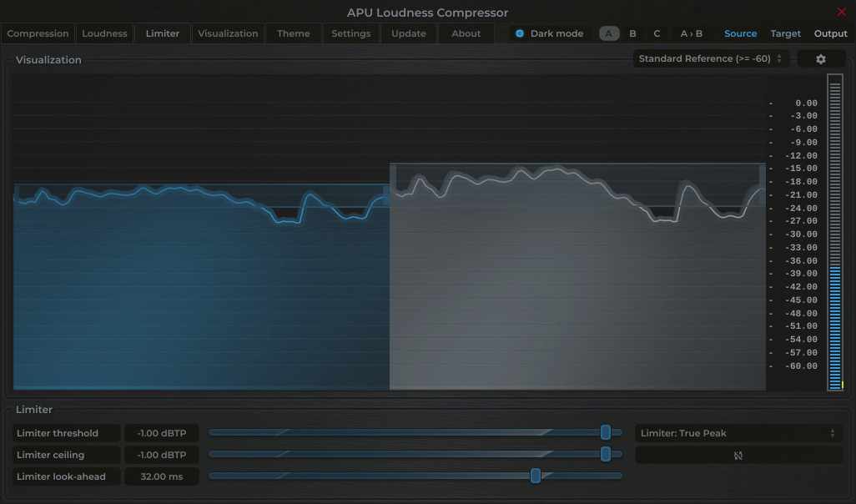
Task: Select preset C
Action: tap(657, 33)
